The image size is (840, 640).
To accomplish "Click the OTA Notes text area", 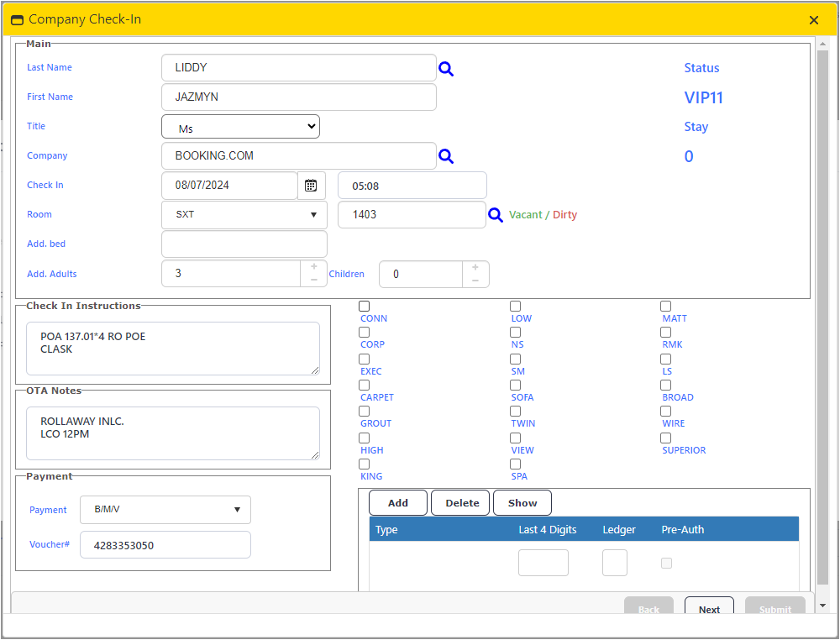I will click(x=173, y=433).
